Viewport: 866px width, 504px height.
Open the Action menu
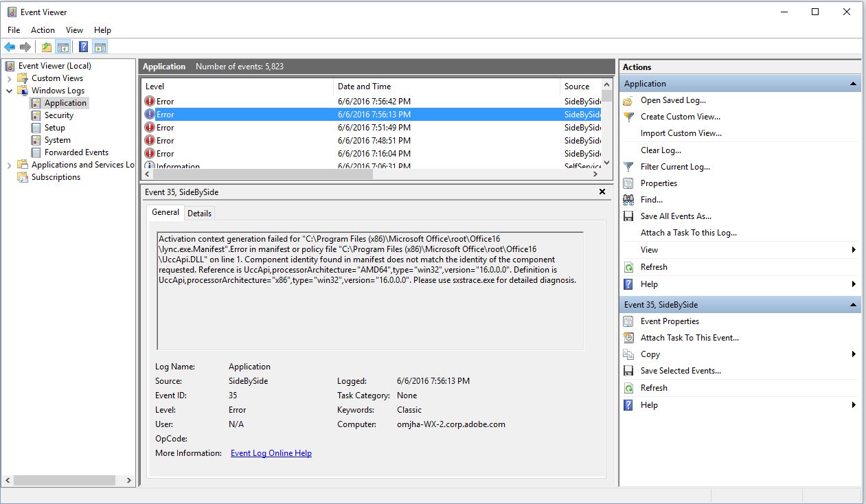(x=43, y=30)
